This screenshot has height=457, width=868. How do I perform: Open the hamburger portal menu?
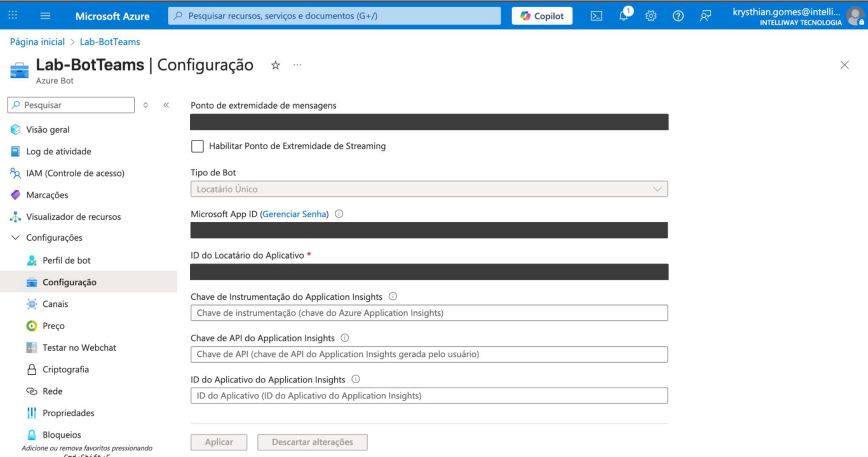45,16
